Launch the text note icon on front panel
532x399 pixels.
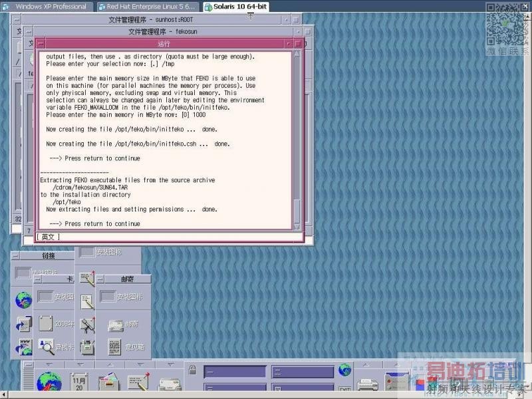point(138,382)
